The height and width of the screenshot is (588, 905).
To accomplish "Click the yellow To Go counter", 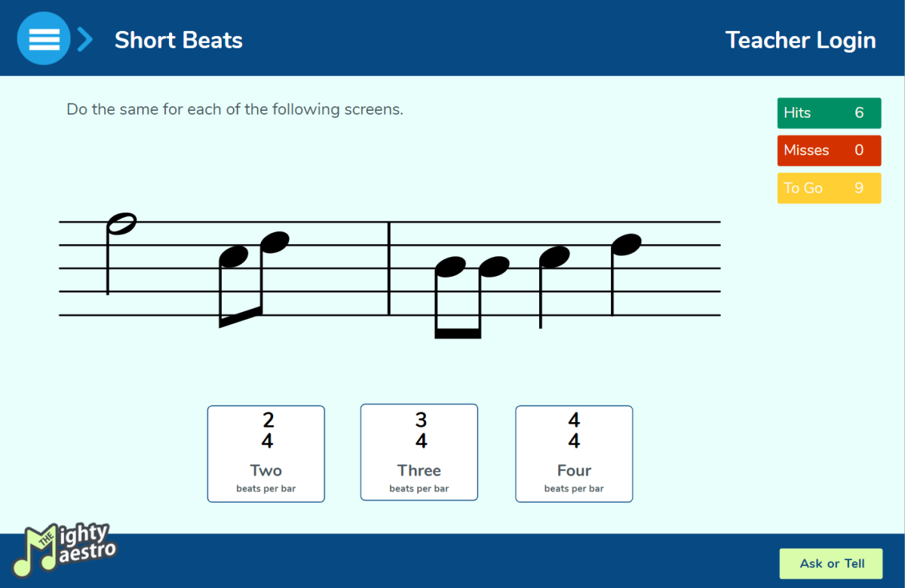I will (x=829, y=188).
